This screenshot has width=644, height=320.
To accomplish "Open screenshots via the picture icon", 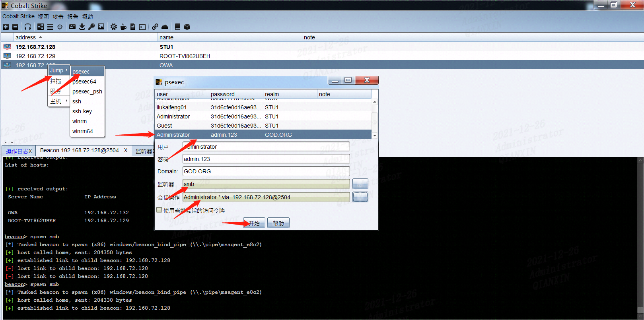I will tap(101, 27).
